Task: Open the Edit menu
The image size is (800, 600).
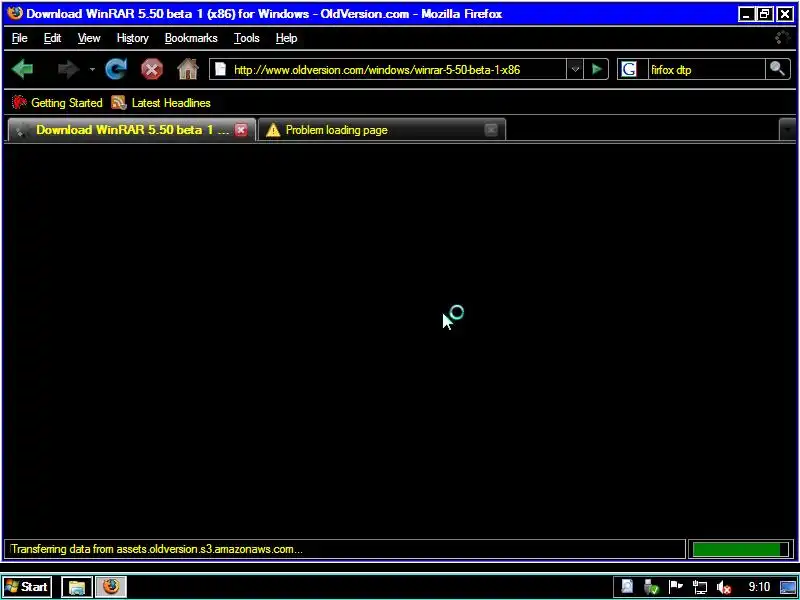Action: pos(52,38)
